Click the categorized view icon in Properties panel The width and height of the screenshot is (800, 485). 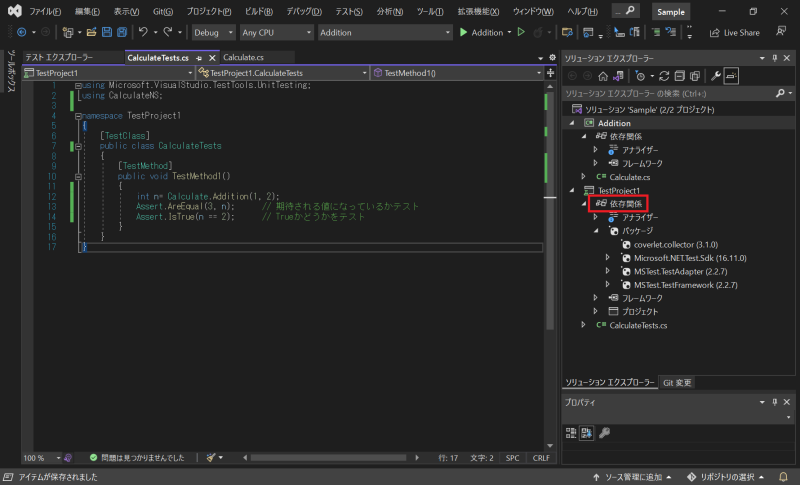pos(571,433)
